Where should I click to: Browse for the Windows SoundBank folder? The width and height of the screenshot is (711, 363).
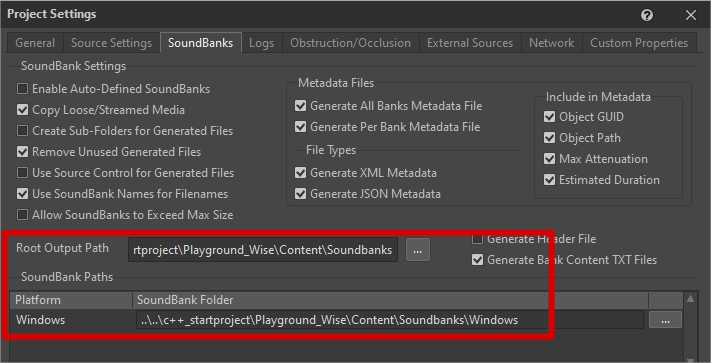(665, 320)
